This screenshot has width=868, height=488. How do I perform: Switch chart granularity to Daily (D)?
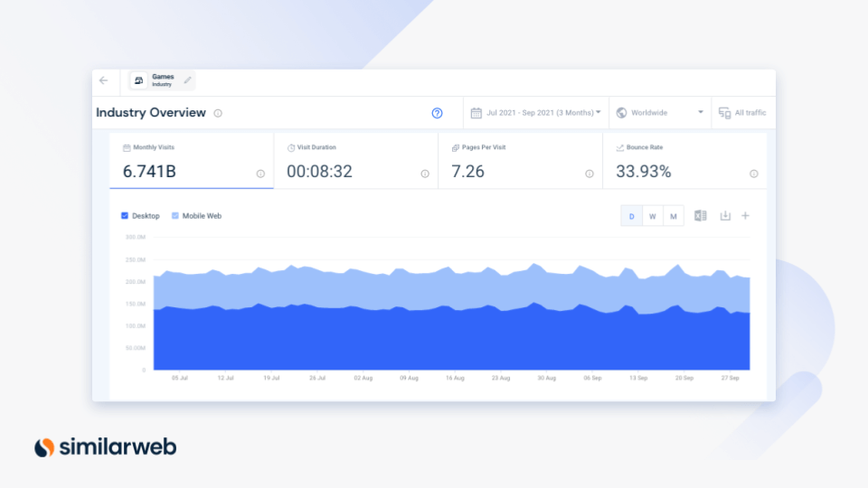pos(632,216)
